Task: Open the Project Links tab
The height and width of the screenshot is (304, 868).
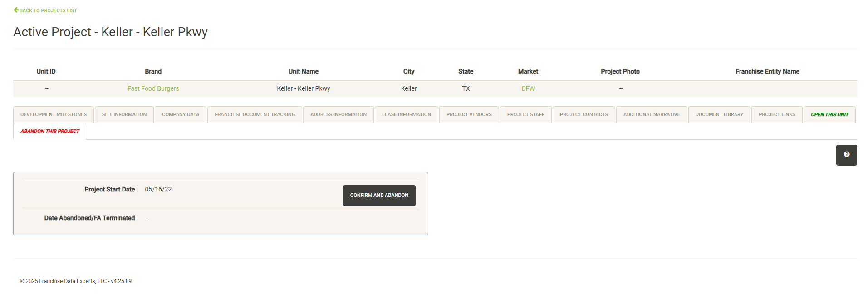Action: [x=777, y=115]
